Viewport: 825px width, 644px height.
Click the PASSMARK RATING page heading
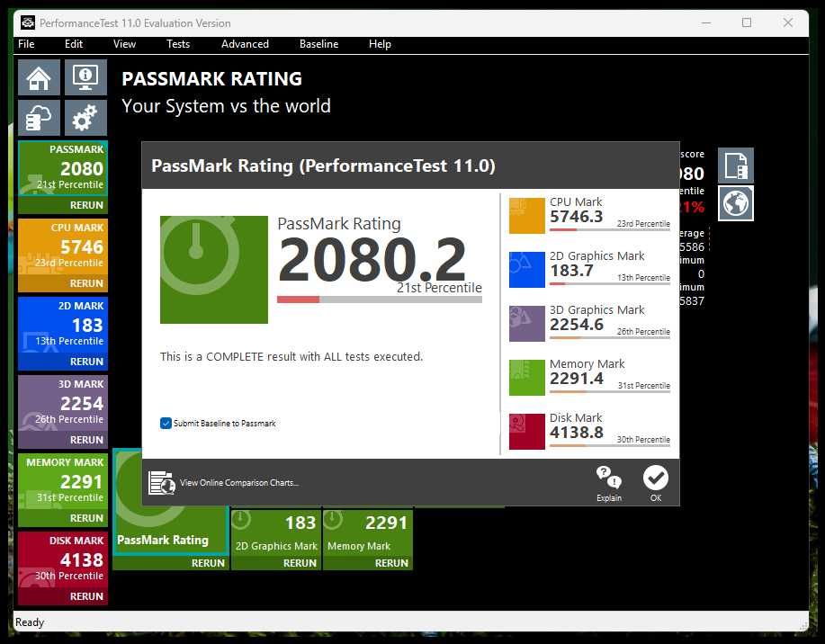click(x=212, y=79)
